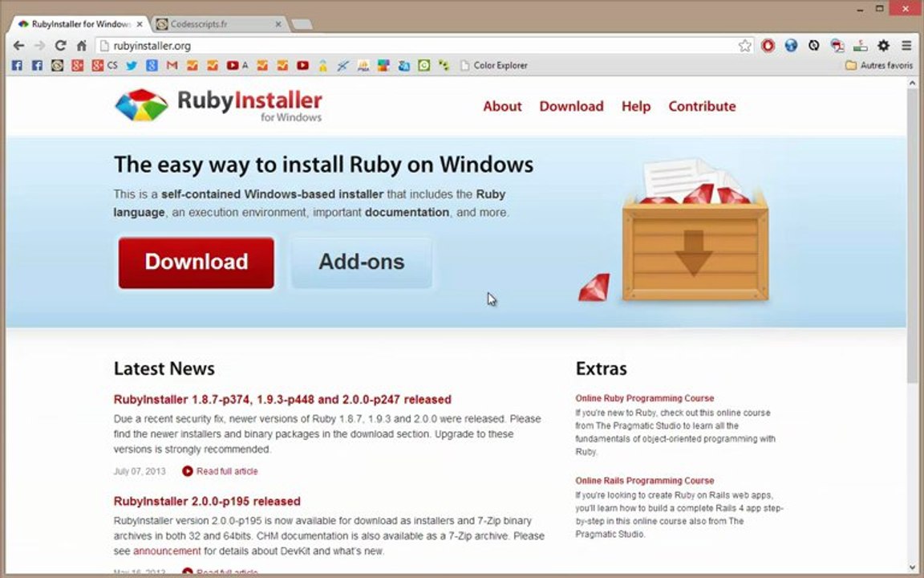
Task: Open the blue Google search bookmark
Action: click(152, 66)
